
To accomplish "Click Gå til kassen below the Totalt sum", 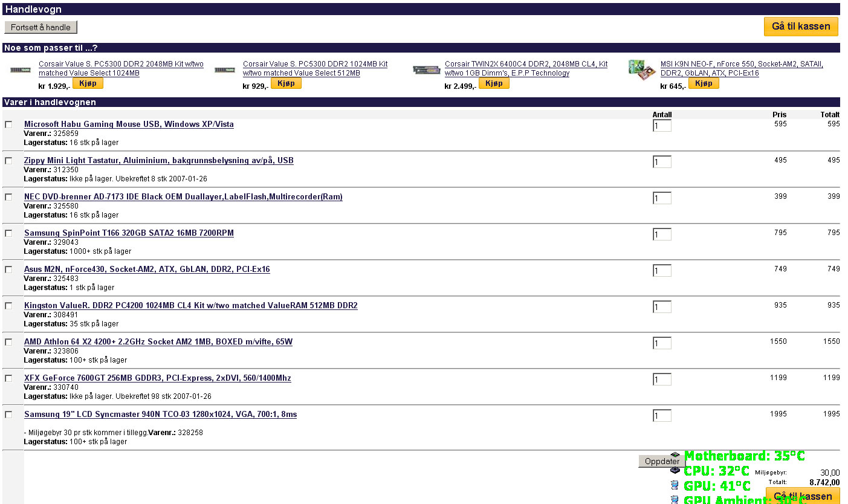I will pyautogui.click(x=803, y=496).
